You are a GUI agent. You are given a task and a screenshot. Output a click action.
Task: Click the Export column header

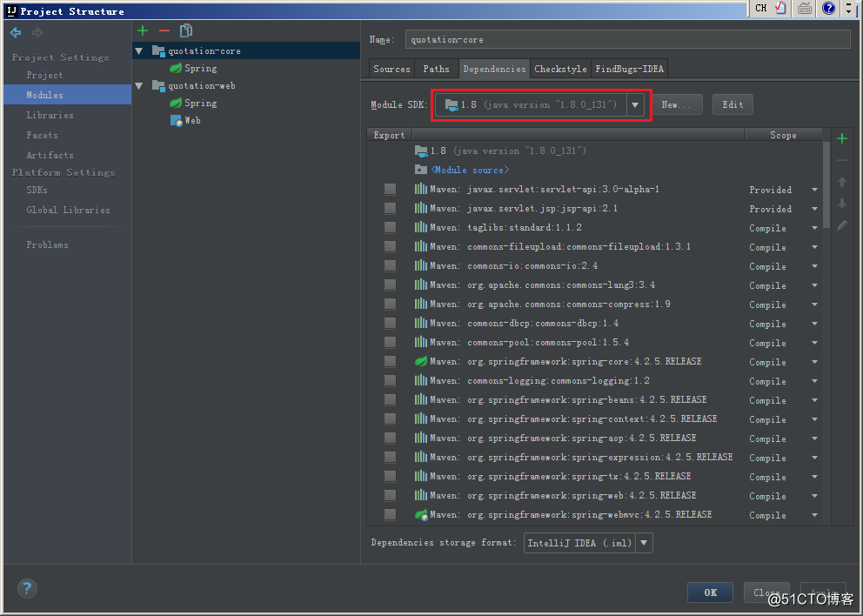[389, 135]
